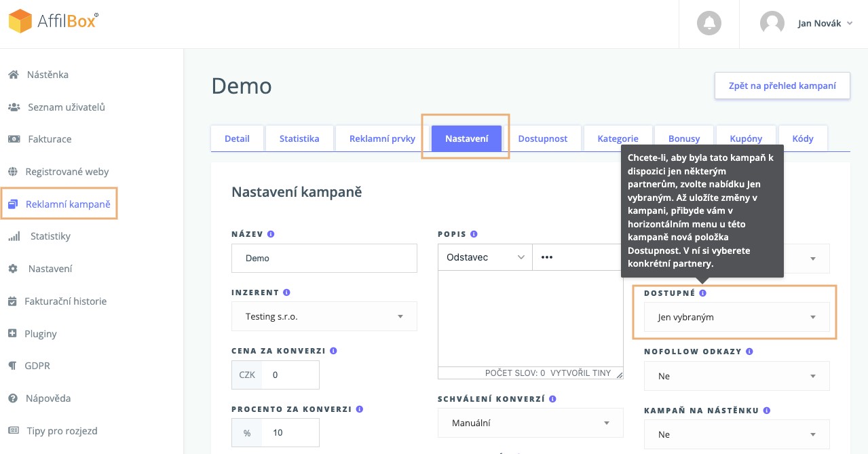Click Jan Novák's avatar picture

point(772,23)
